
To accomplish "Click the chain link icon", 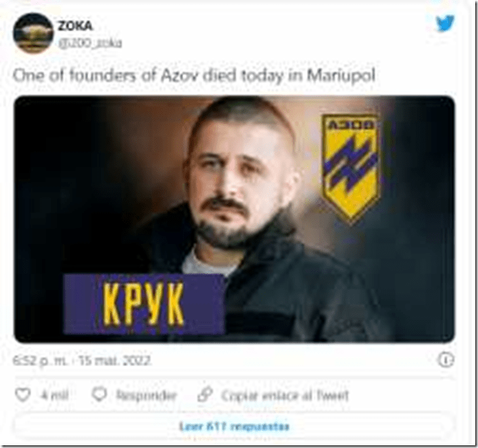I will click(205, 394).
